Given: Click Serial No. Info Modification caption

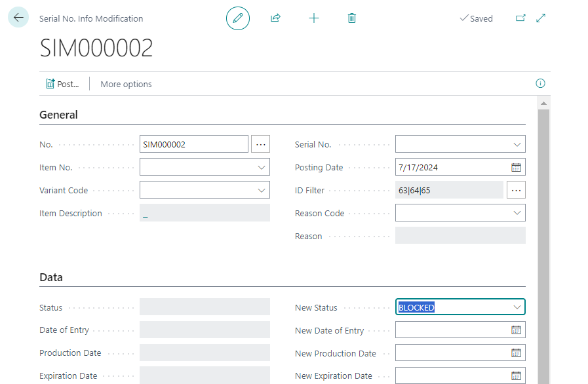Looking at the screenshot, I should (91, 18).
